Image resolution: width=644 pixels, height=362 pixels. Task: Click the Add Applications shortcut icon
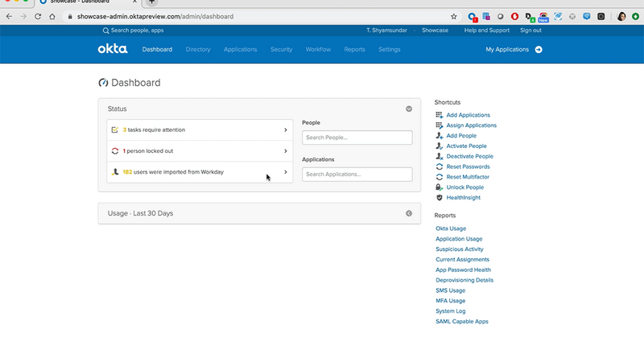click(x=439, y=115)
